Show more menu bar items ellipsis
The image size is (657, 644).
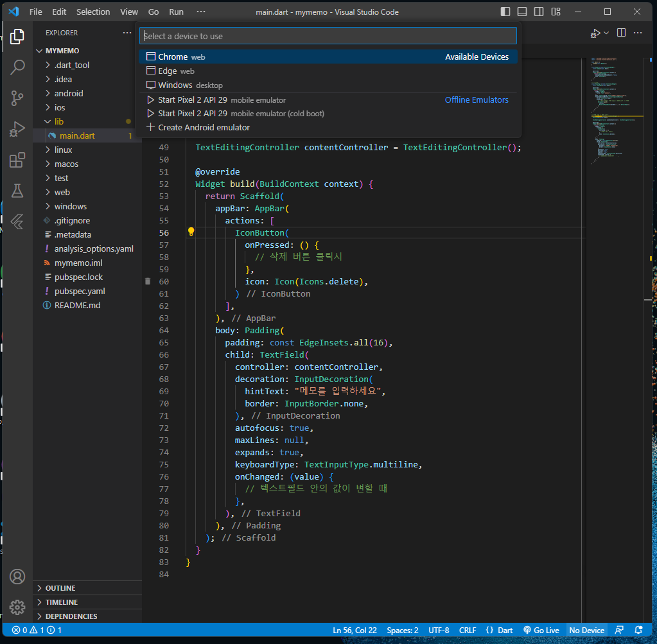click(201, 12)
